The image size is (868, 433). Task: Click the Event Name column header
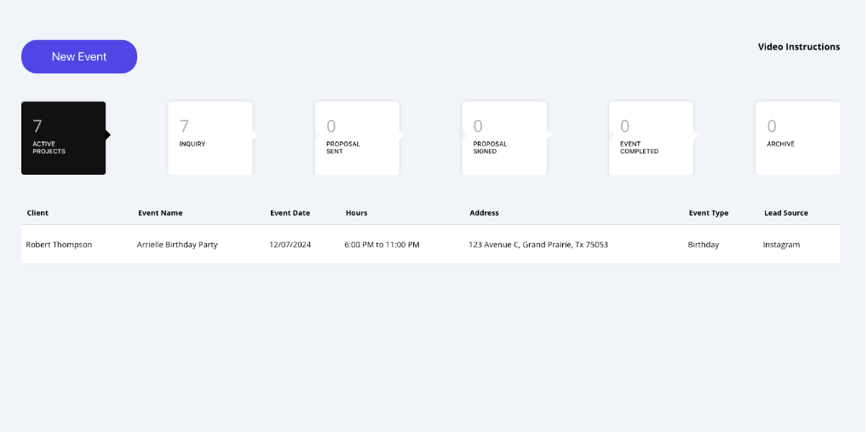[x=160, y=213]
